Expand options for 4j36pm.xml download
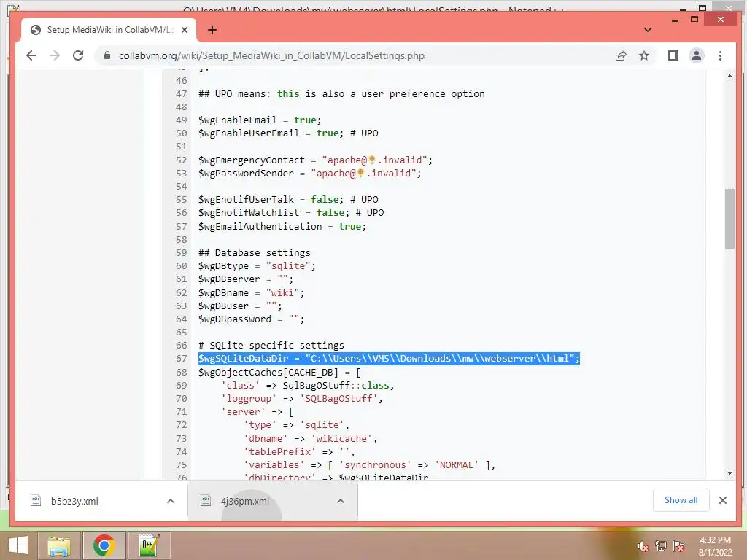747x560 pixels. tap(341, 501)
